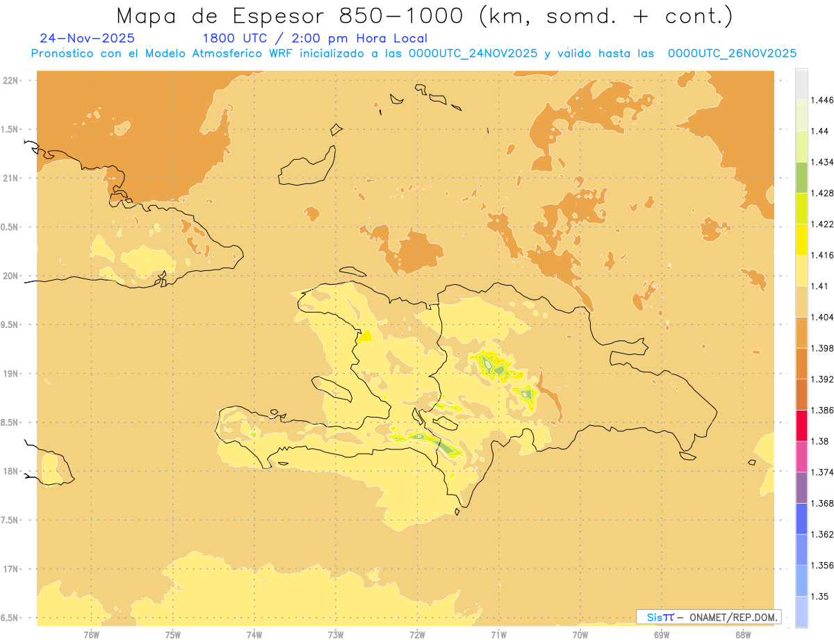The width and height of the screenshot is (834, 644).
Task: Click the longitude label "75W"
Action: coord(172,635)
